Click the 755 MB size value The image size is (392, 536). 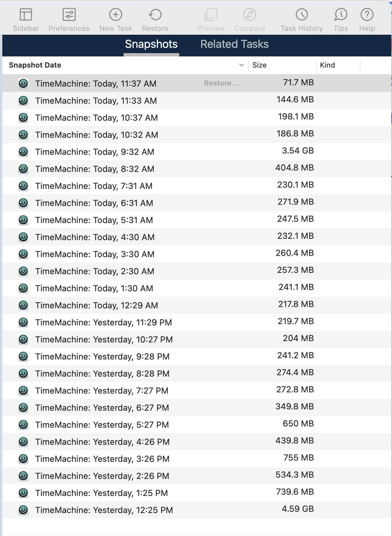pos(299,458)
